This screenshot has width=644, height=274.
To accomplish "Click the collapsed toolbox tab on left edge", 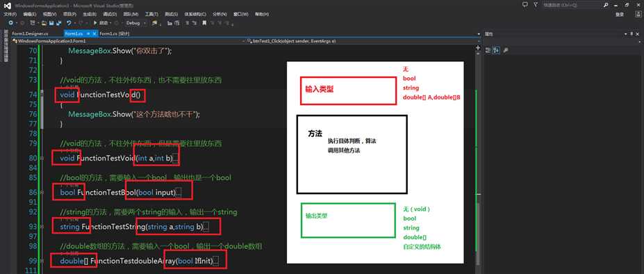I will point(6,46).
